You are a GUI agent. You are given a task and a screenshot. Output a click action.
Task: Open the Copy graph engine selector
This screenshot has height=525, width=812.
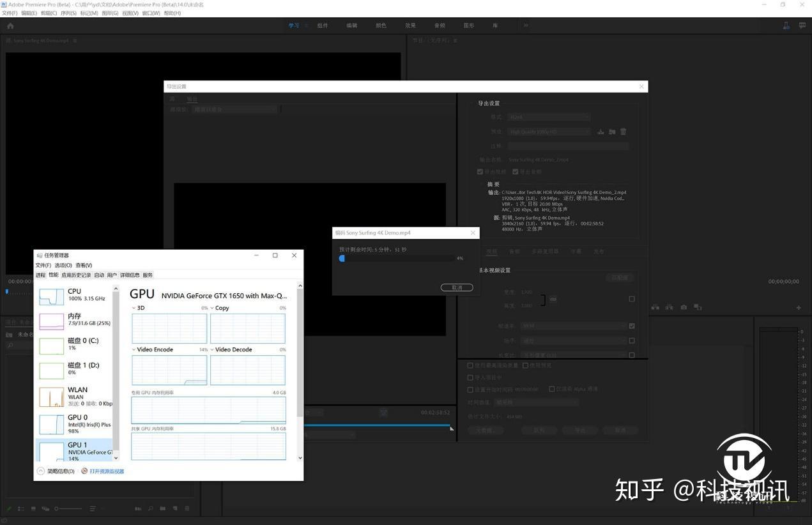point(220,308)
